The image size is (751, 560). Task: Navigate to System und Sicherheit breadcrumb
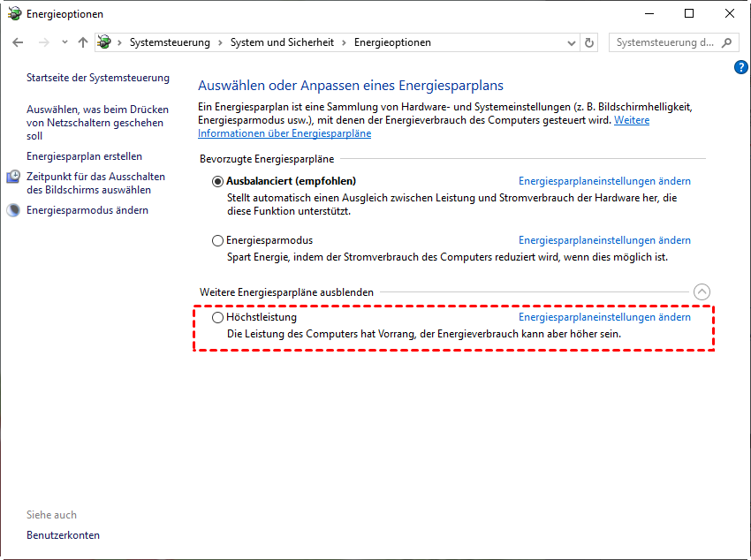pos(282,42)
